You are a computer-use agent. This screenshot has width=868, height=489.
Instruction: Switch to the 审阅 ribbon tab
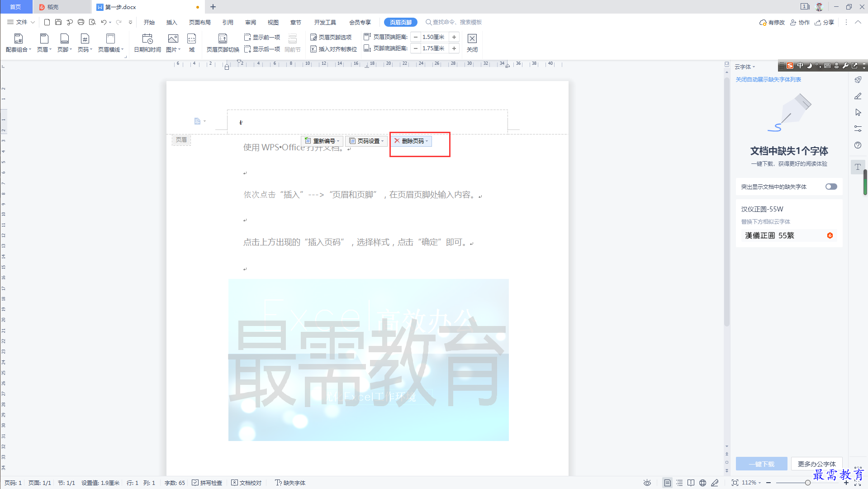click(251, 22)
